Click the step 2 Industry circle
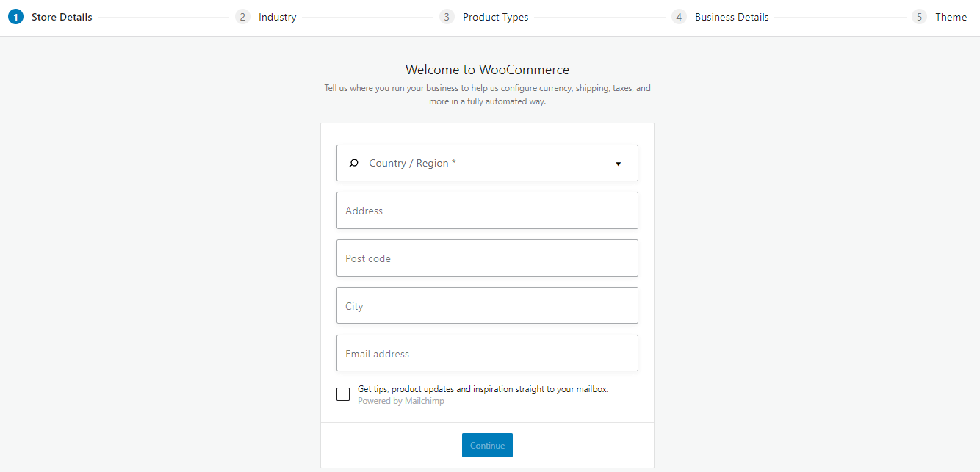 coord(242,16)
